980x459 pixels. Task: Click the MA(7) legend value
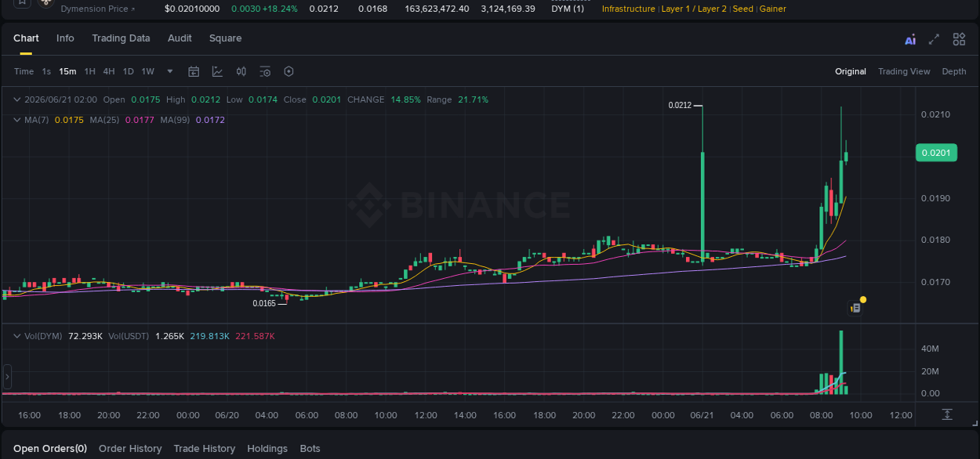click(68, 120)
